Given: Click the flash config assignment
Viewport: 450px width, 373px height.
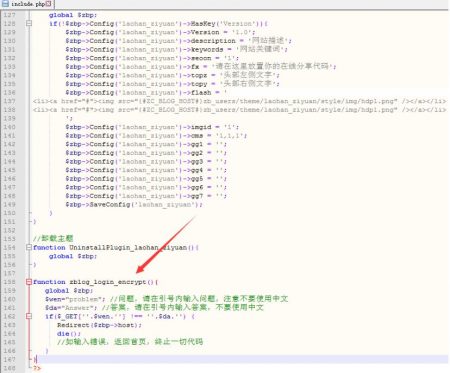Looking at the screenshot, I should 146,93.
